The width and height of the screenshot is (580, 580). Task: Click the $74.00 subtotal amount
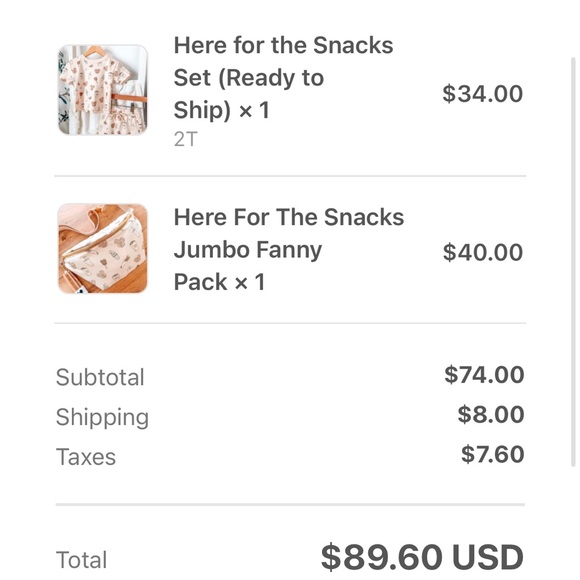[484, 375]
